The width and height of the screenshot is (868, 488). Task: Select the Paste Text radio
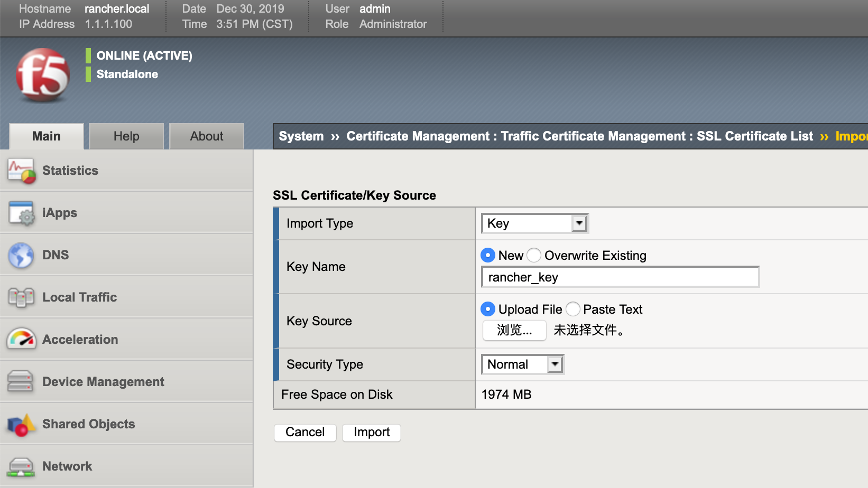coord(573,309)
